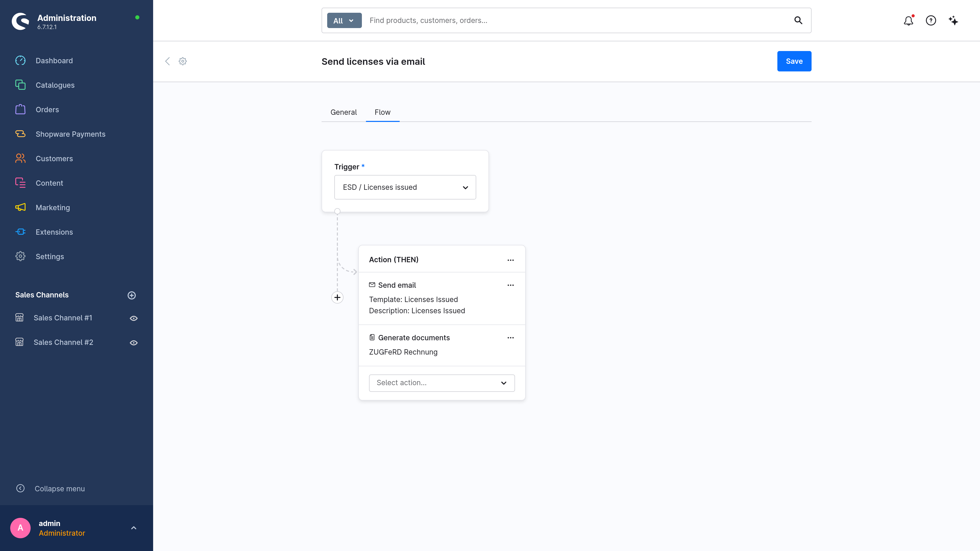The image size is (980, 551).
Task: Click the admin avatar
Action: 20,528
